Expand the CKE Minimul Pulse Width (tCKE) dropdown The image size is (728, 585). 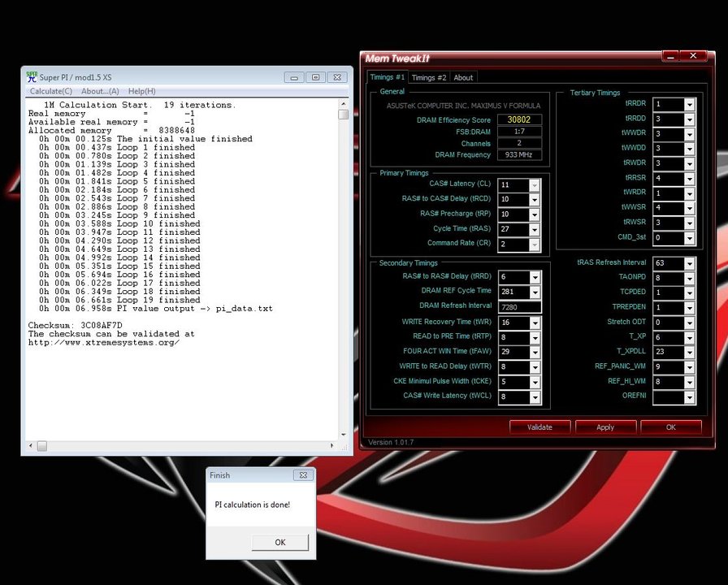(x=535, y=382)
